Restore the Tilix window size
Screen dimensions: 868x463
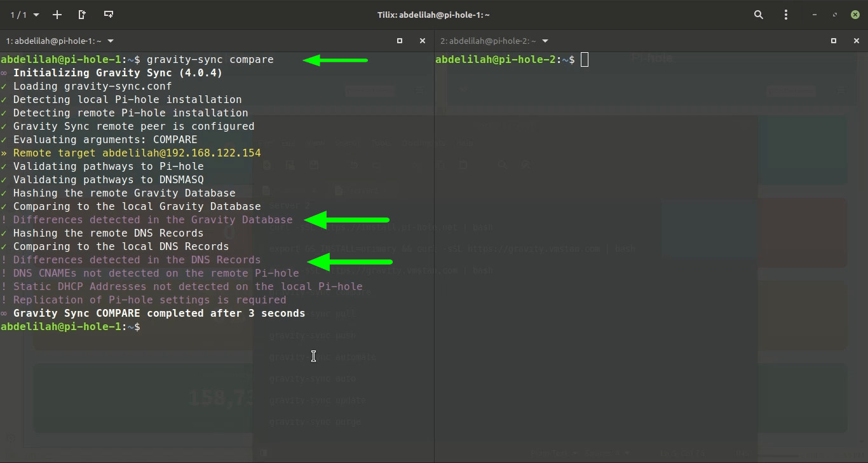click(835, 15)
